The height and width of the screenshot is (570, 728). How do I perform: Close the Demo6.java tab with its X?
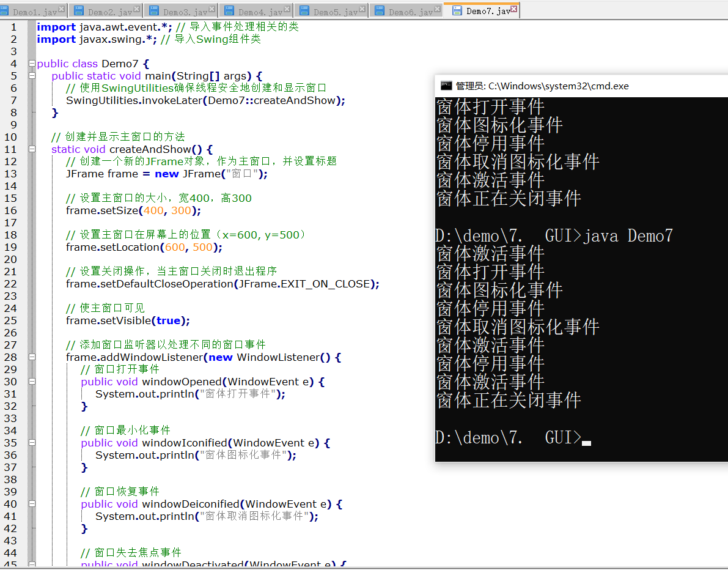tap(437, 10)
